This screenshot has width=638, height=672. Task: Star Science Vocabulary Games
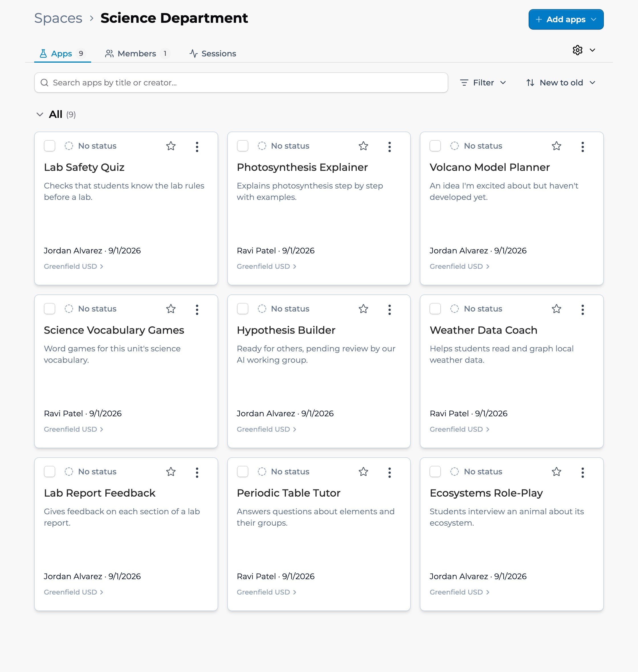(x=171, y=309)
